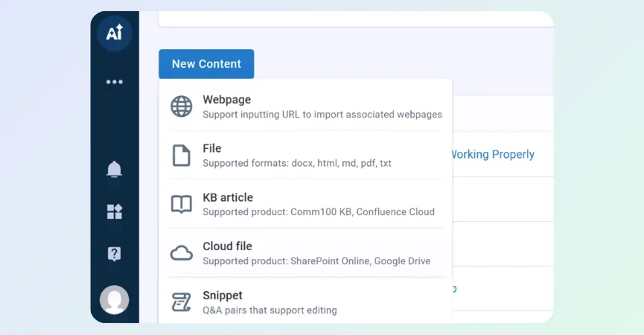Click the user avatar in sidebar
The image size is (644, 335).
pyautogui.click(x=114, y=299)
